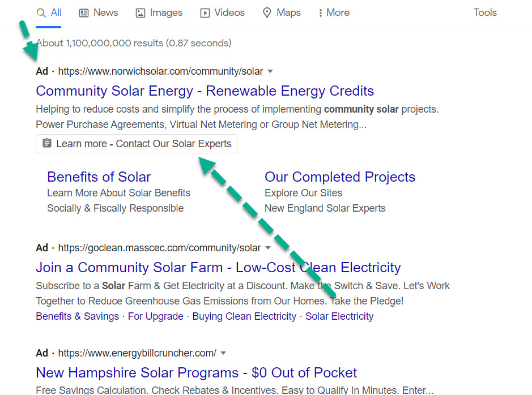This screenshot has height=395, width=532.
Task: Open Join a Community Solar Farm ad
Action: point(218,267)
